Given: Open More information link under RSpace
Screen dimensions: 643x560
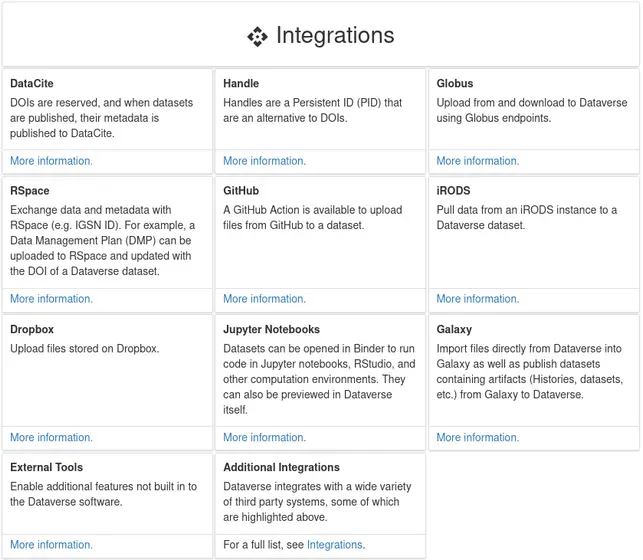Looking at the screenshot, I should (x=51, y=299).
